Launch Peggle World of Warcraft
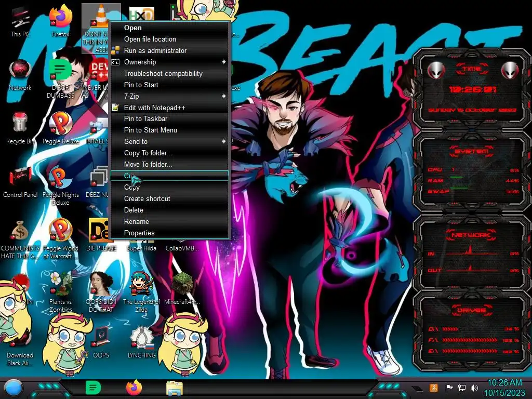532x399 pixels. point(60,239)
